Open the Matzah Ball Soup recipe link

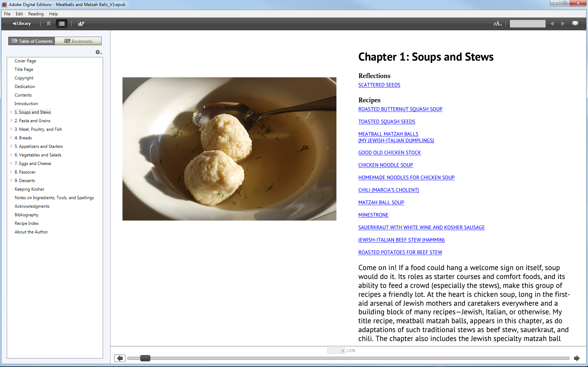click(381, 202)
